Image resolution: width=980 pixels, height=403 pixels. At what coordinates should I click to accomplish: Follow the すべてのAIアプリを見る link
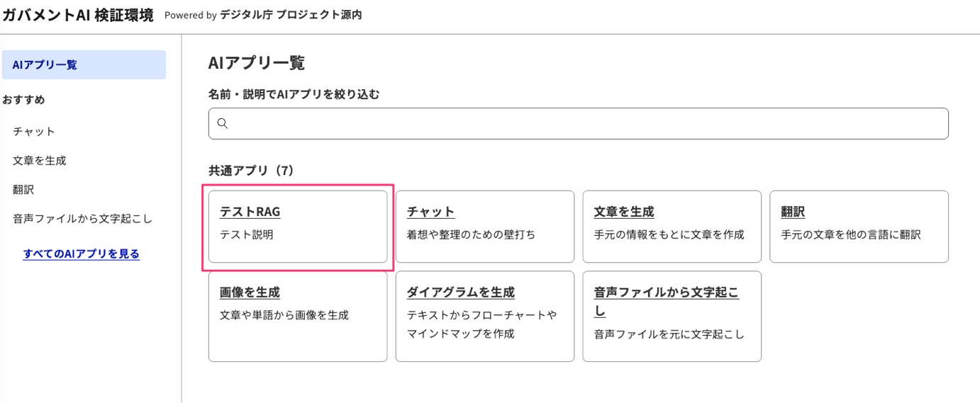pyautogui.click(x=82, y=254)
